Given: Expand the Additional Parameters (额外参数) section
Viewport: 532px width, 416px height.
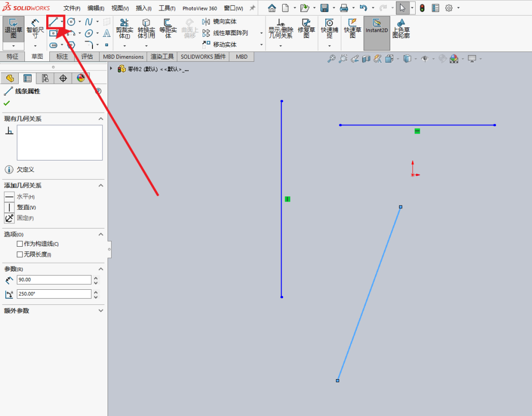Looking at the screenshot, I should pyautogui.click(x=101, y=311).
